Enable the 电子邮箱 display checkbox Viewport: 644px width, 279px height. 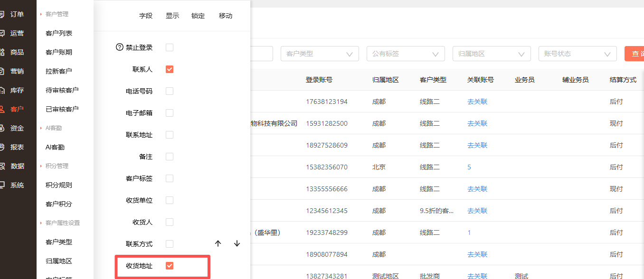(170, 113)
